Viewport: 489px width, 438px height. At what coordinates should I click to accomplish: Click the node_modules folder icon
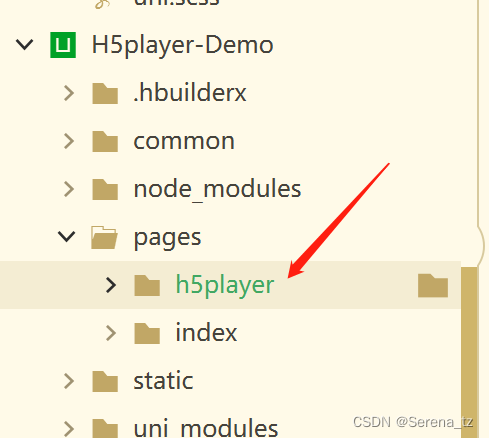click(105, 189)
